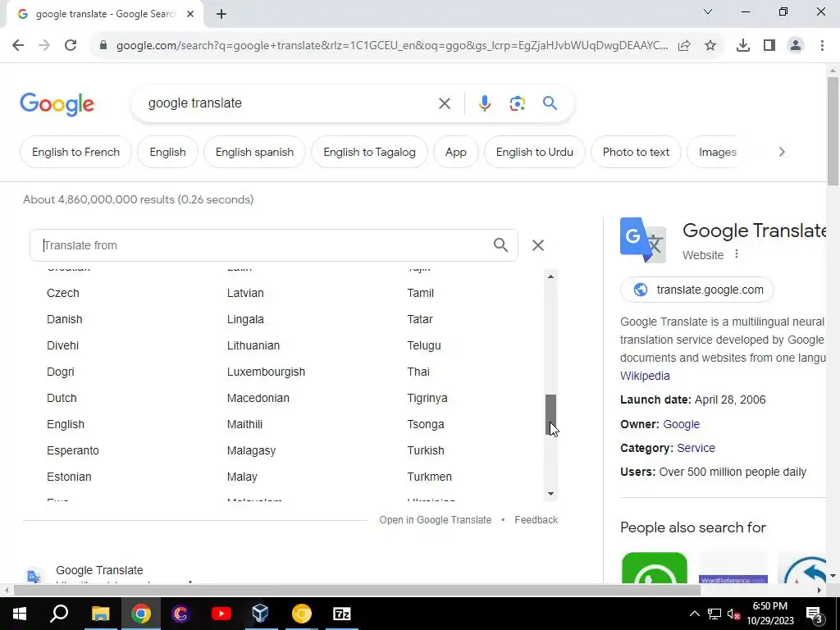Open the 7-Zip taskbar icon
The width and height of the screenshot is (840, 630).
tap(342, 614)
